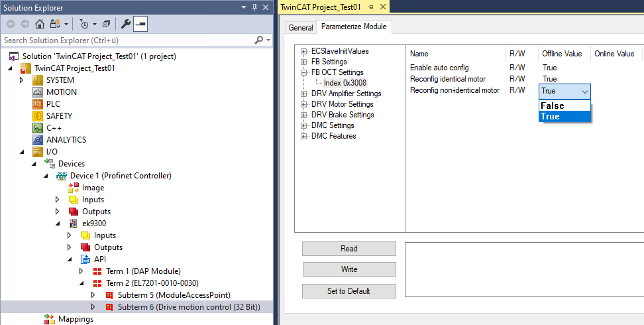Collapse the TwinCAT Project_Test01 project node
Screen dimensions: 644x325
click(10, 68)
